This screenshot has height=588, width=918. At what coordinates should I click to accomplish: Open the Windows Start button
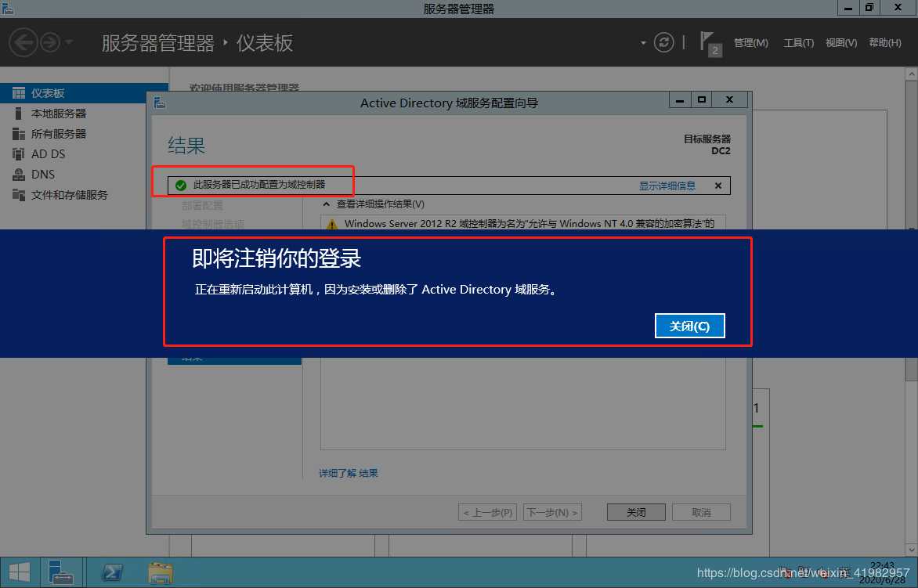click(x=20, y=572)
